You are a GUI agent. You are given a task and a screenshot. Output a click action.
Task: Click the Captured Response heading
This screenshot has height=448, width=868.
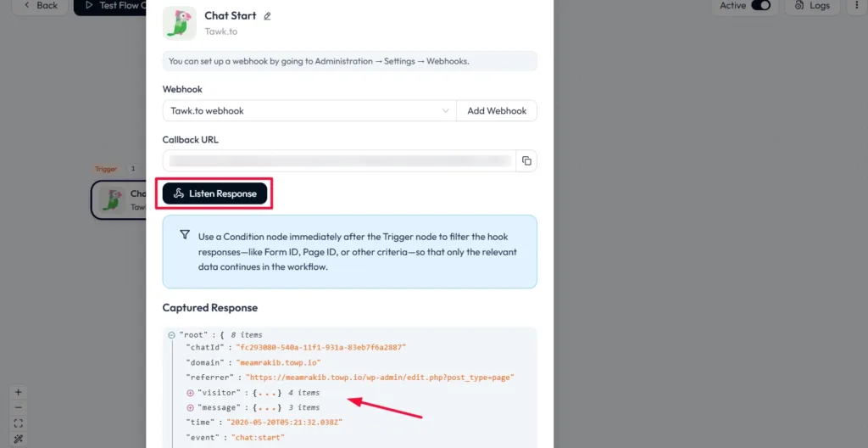[210, 308]
